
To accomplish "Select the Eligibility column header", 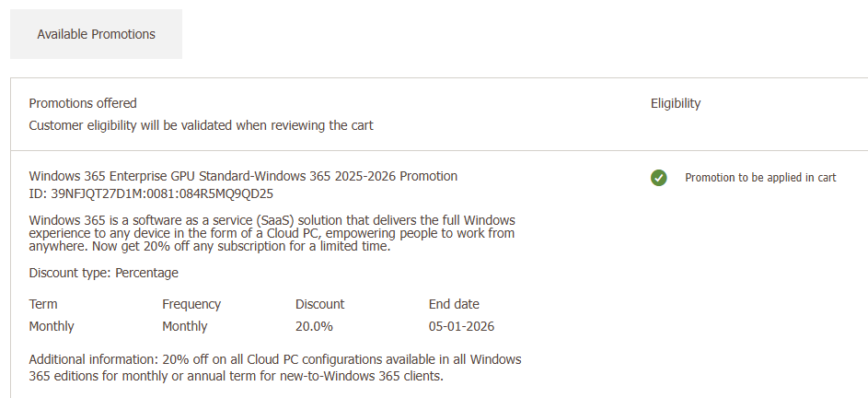I will click(x=675, y=103).
